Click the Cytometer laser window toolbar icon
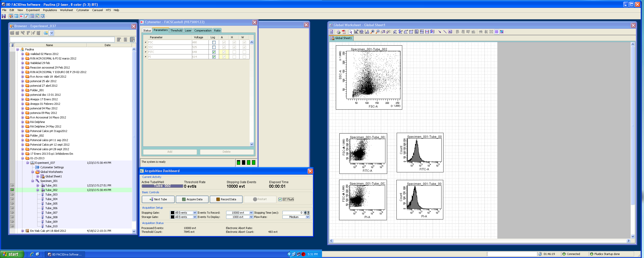Screen dimensions: 644x258 point(22,16)
